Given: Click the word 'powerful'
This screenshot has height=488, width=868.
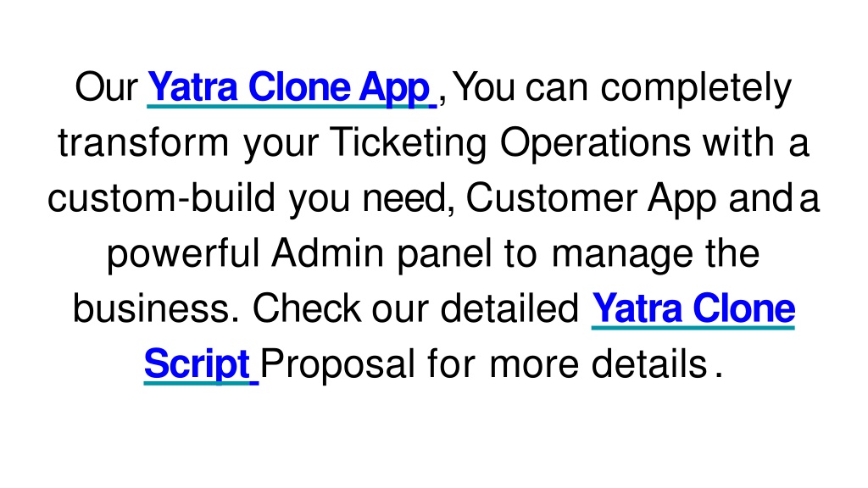Looking at the screenshot, I should pos(183,254).
